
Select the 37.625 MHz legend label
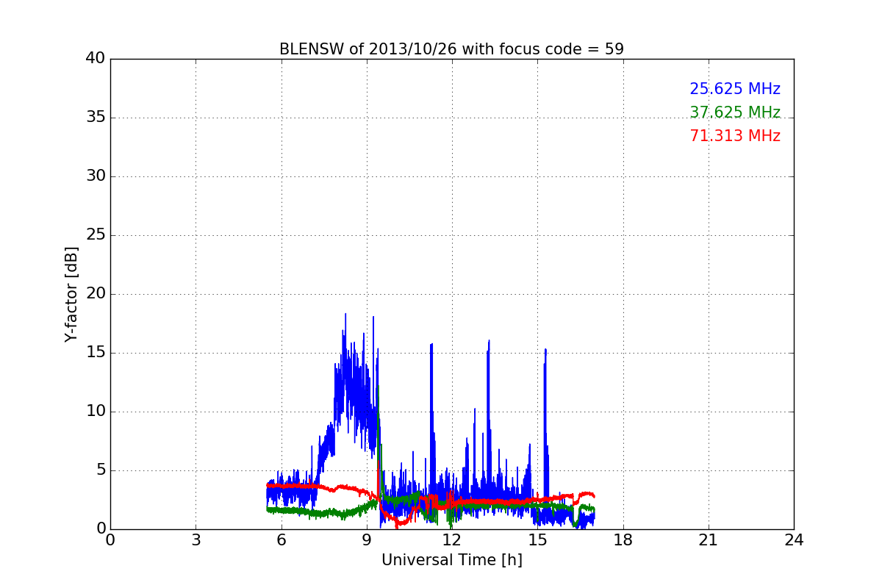pyautogui.click(x=735, y=112)
